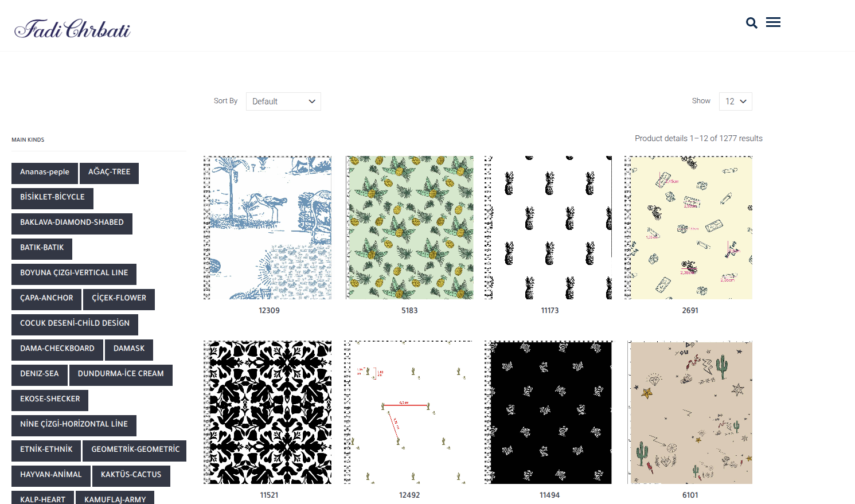Select the Ananas-peple category tag
Viewport: 855px width, 504px height.
(45, 172)
